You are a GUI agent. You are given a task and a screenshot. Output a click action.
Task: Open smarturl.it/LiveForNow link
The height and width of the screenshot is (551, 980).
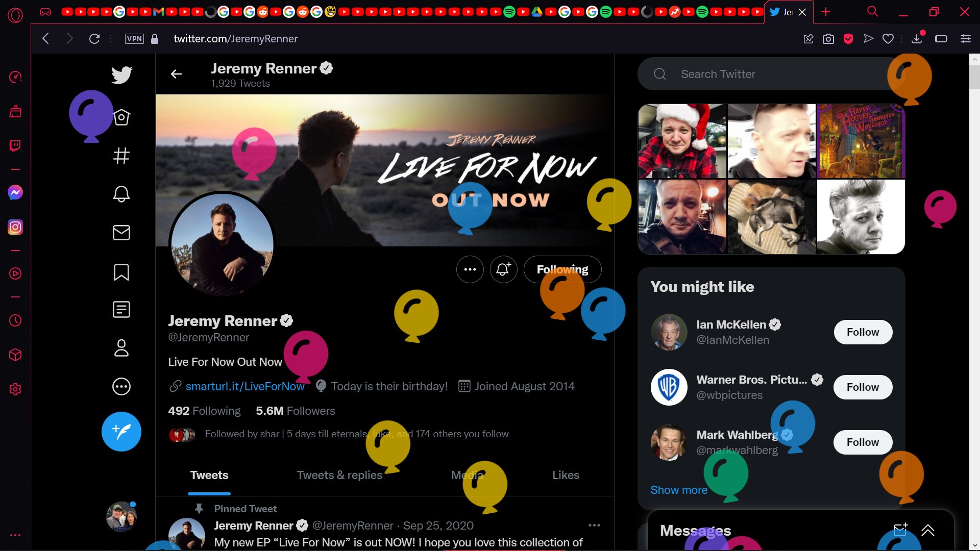click(x=245, y=387)
